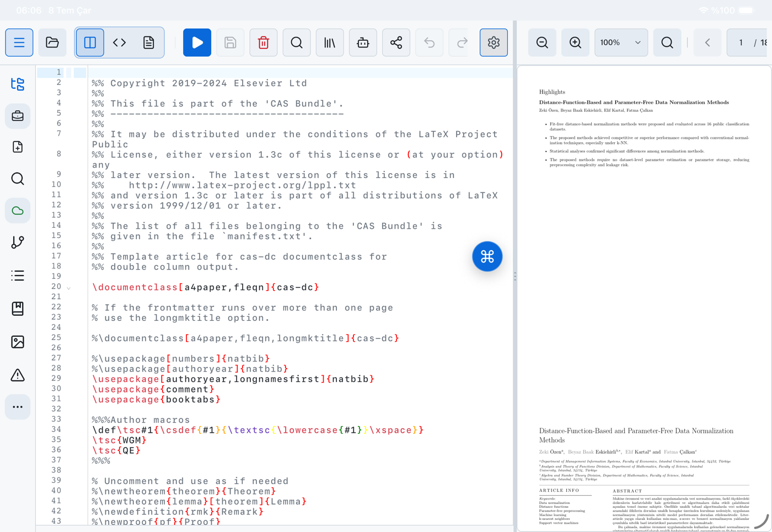Open the hamburger menu in the toolbar

click(19, 42)
